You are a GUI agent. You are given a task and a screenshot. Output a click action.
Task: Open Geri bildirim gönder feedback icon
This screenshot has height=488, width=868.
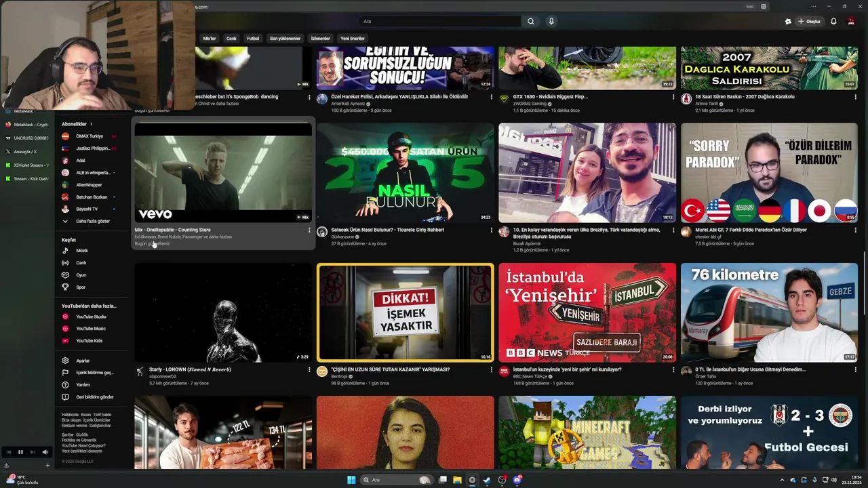click(65, 397)
